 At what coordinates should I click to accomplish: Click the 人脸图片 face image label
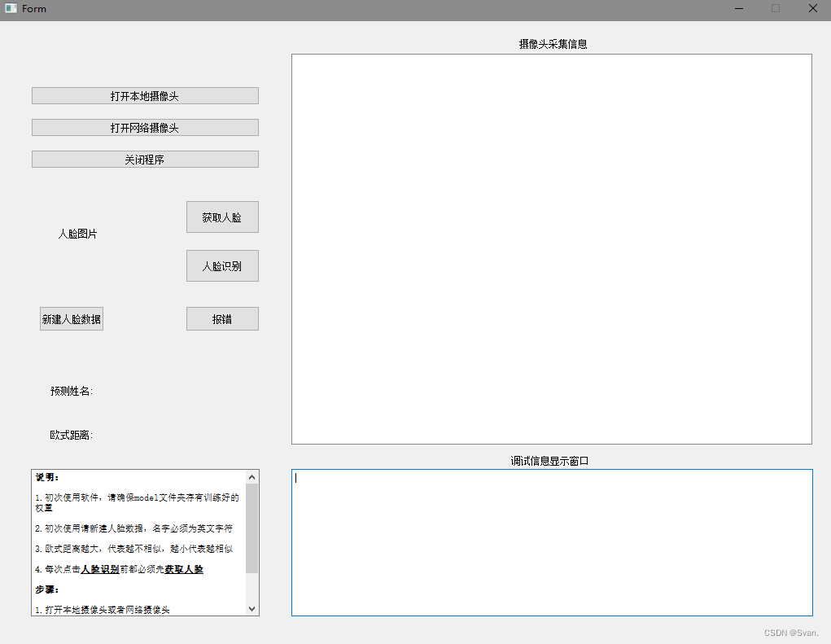pos(79,234)
